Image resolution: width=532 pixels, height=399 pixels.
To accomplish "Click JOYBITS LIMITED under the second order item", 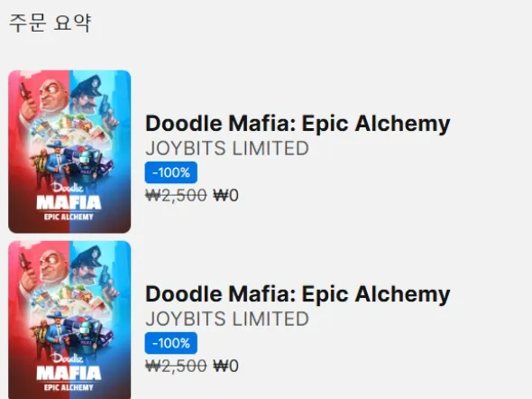I will [227, 320].
